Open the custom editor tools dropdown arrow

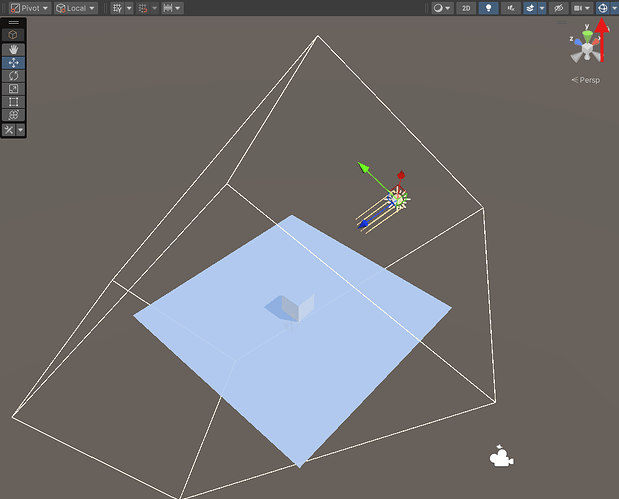pyautogui.click(x=21, y=129)
